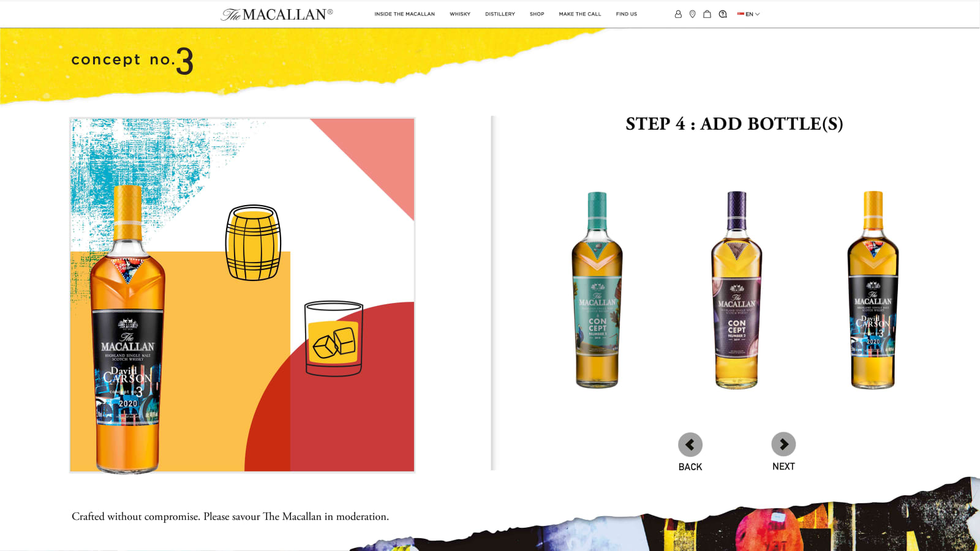Viewport: 980px width, 551px height.
Task: Add the yellow David Carson Concept 3 bottle
Action: [873, 290]
